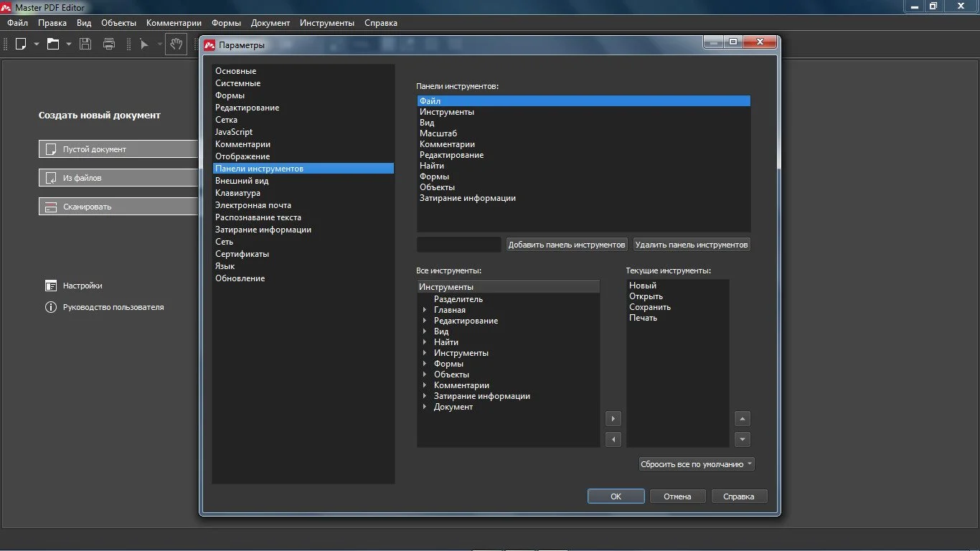Open the Инструменты menu in menu bar
The height and width of the screenshot is (551, 980).
click(327, 23)
